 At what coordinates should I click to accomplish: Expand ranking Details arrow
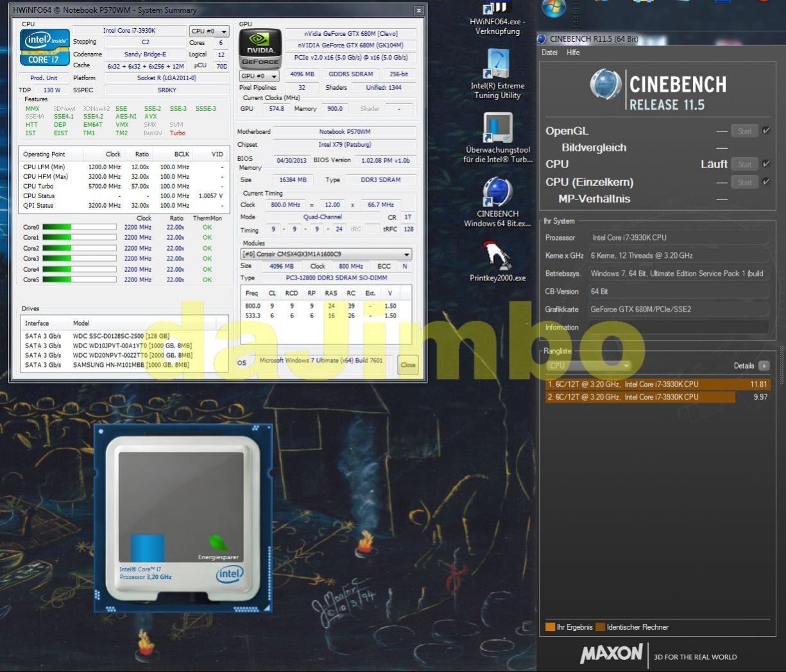764,365
